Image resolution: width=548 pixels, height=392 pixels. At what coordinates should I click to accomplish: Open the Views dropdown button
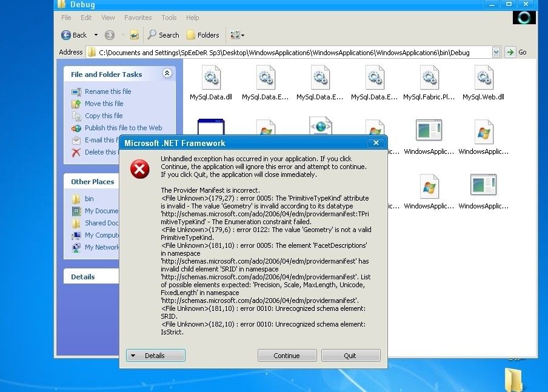[237, 35]
